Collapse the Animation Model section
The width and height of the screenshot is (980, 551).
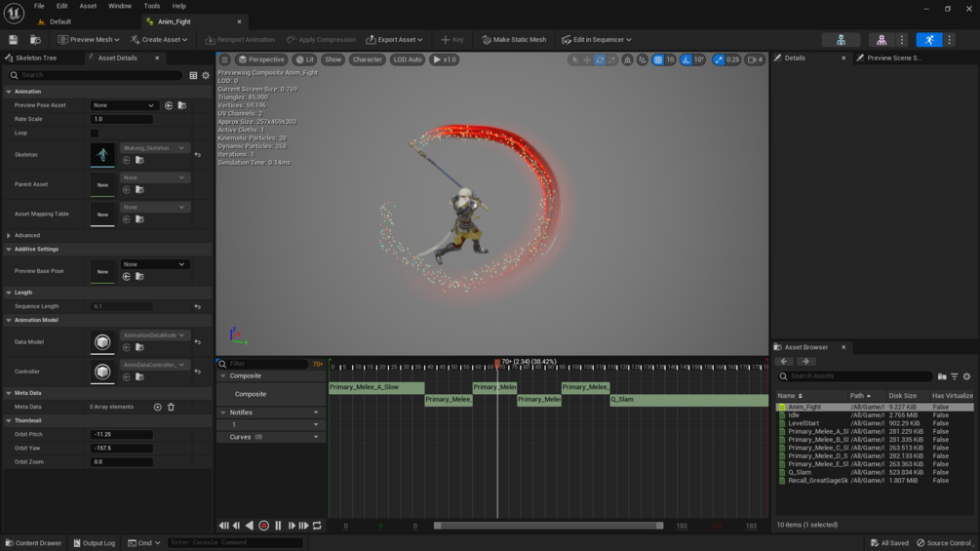(9, 320)
